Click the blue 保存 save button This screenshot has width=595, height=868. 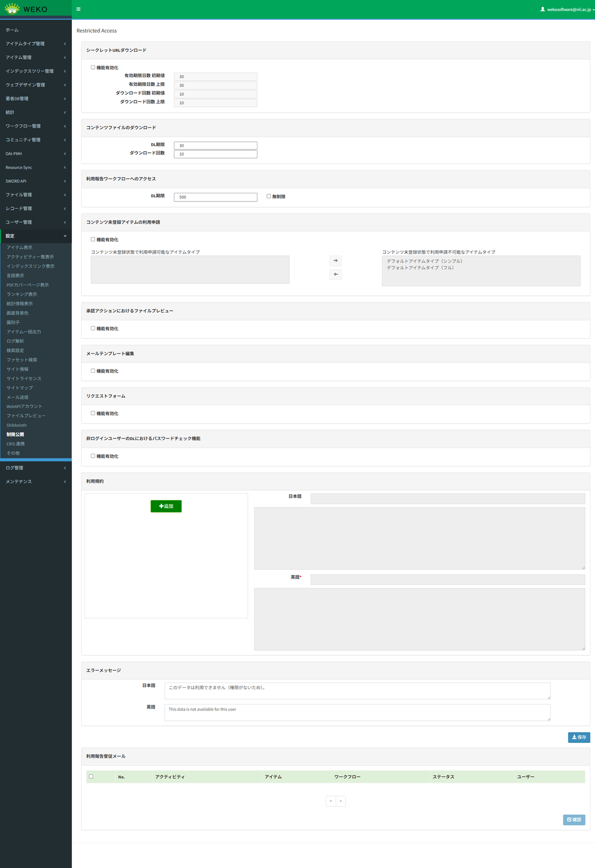579,737
